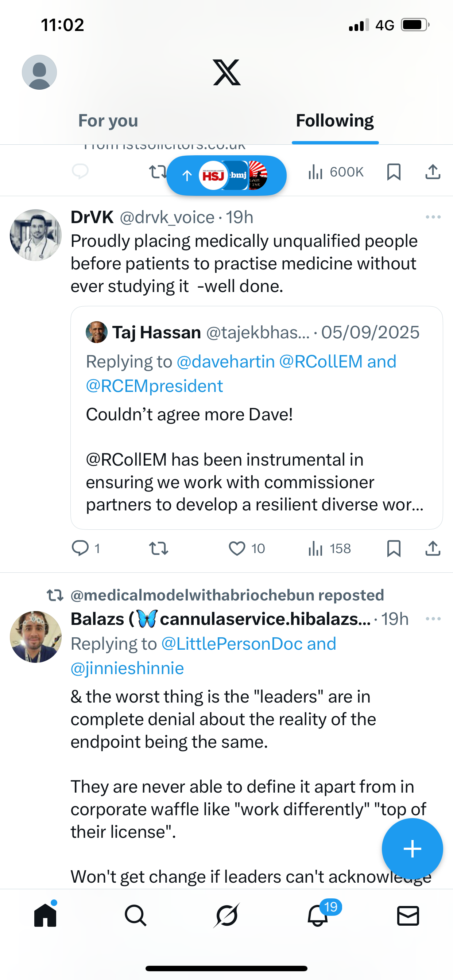Reply to DrVK's post

click(x=80, y=549)
